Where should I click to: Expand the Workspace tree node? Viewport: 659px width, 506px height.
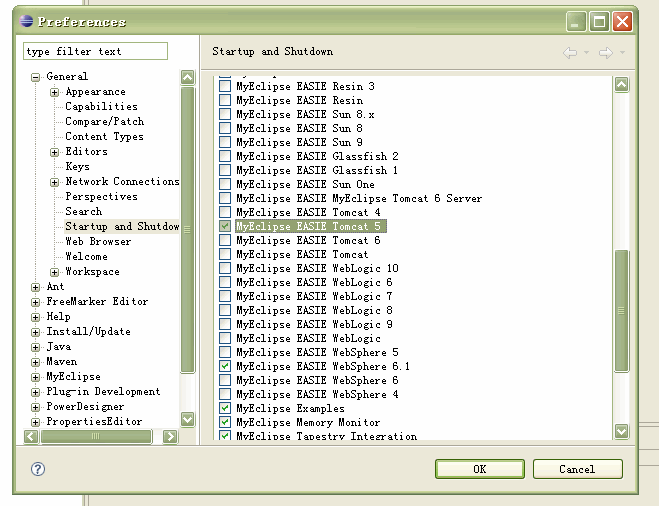pos(54,272)
